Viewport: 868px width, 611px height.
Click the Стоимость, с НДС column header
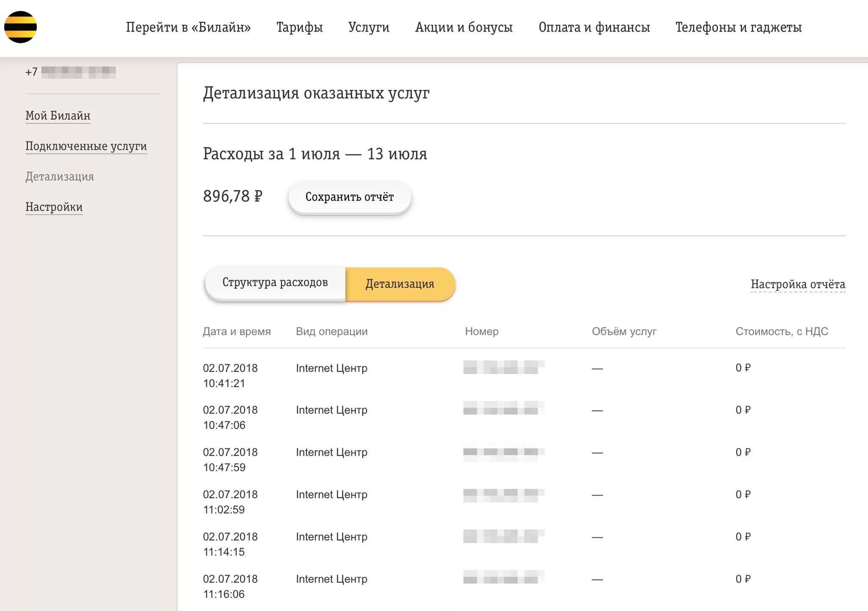[782, 331]
